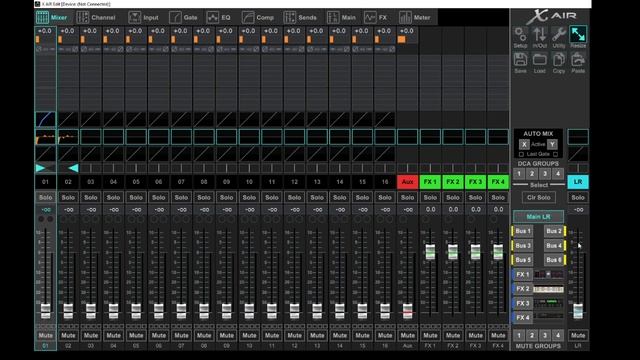Select Bus 4 sends layer
Viewport: 640px width, 360px height.
pyautogui.click(x=554, y=246)
